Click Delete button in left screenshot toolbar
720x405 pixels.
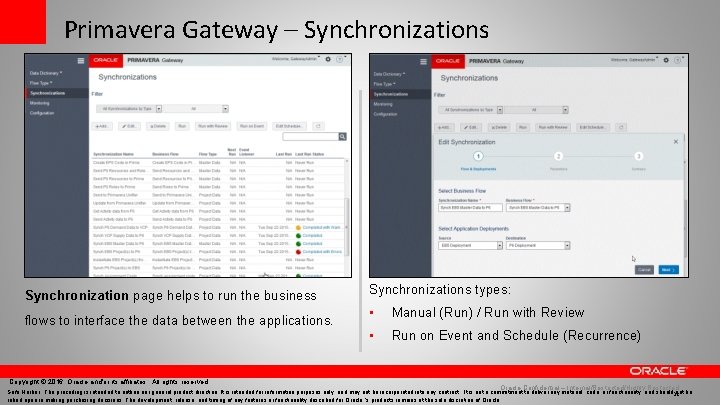(158, 126)
